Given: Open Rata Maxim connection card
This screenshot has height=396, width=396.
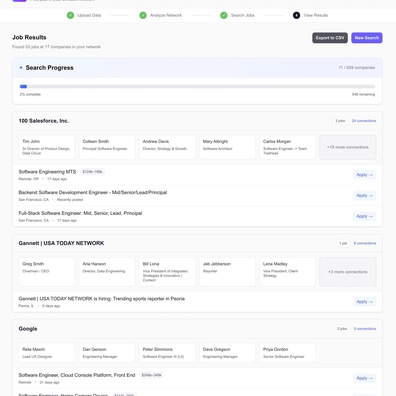Looking at the screenshot, I should (x=47, y=353).
